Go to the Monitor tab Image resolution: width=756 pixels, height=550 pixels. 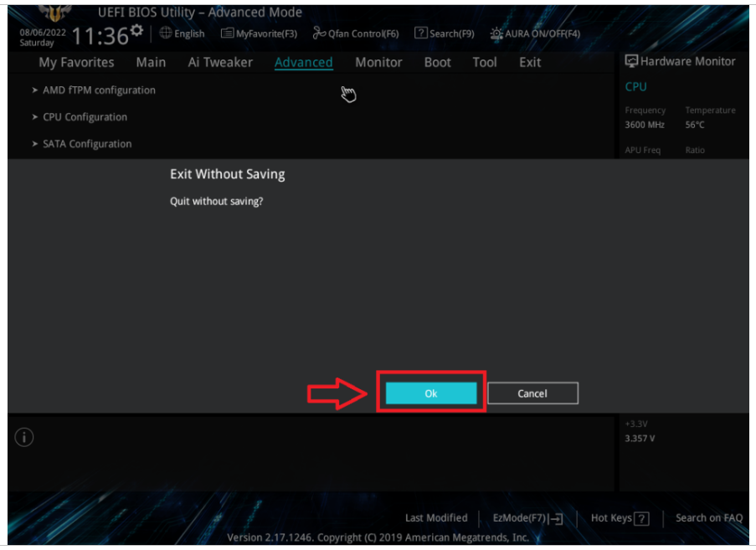[x=378, y=62]
